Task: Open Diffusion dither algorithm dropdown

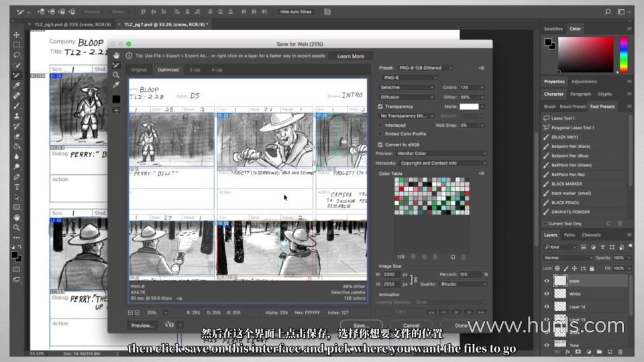Action: (x=406, y=97)
